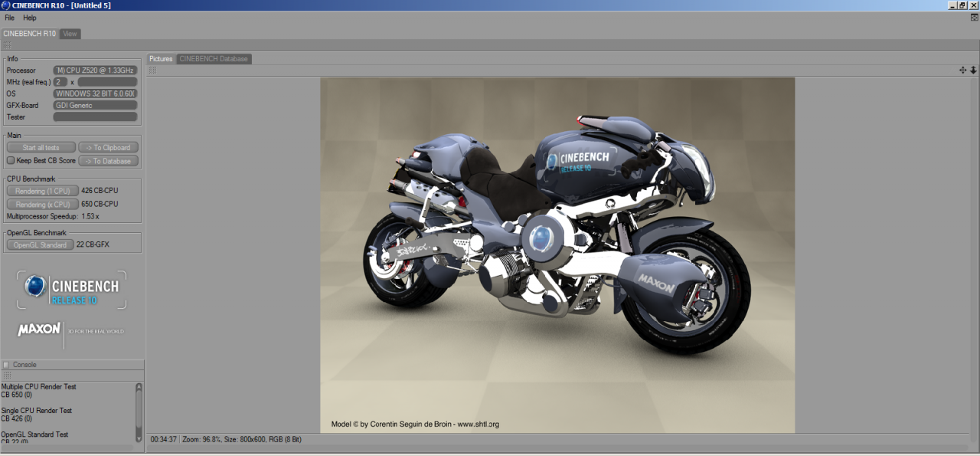Click the OpenGL Standard Test console line
Image resolution: width=980 pixels, height=456 pixels.
[x=34, y=435]
